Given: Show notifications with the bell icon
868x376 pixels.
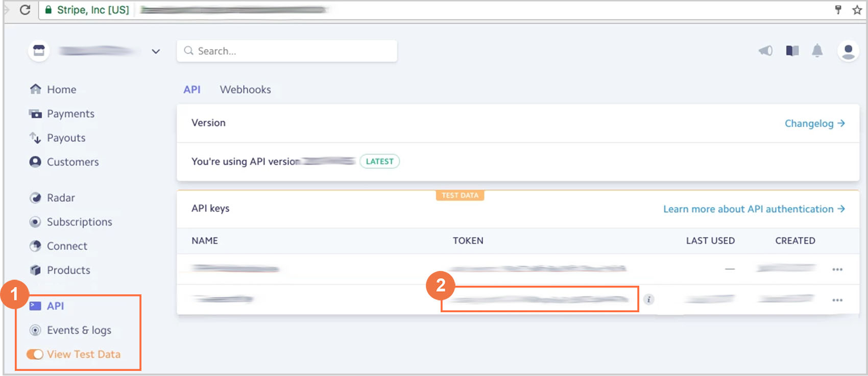Looking at the screenshot, I should 817,51.
